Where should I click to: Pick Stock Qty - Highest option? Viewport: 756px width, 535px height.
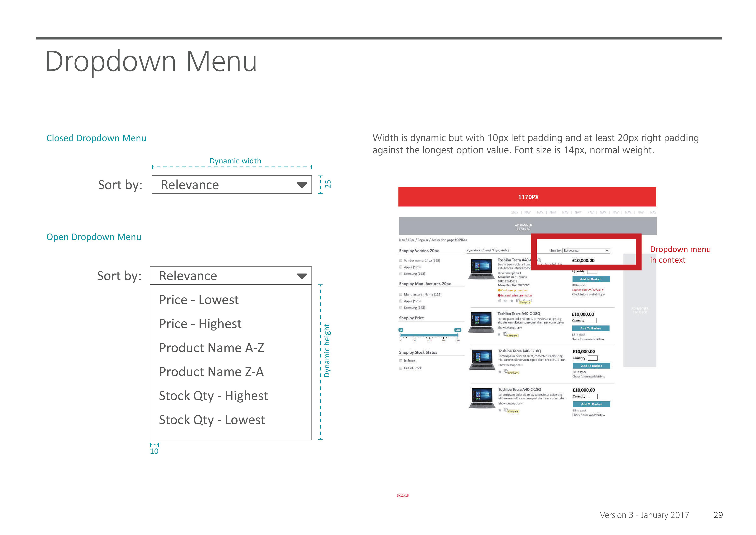[x=213, y=396]
